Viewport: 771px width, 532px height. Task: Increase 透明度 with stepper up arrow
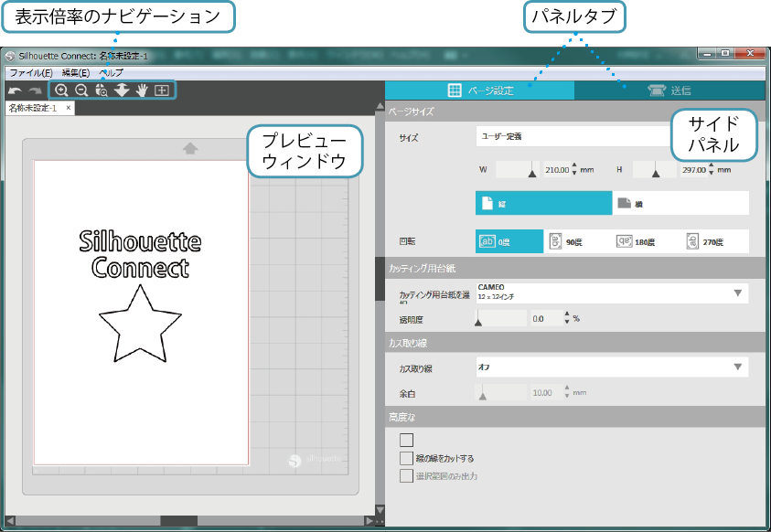click(x=567, y=314)
